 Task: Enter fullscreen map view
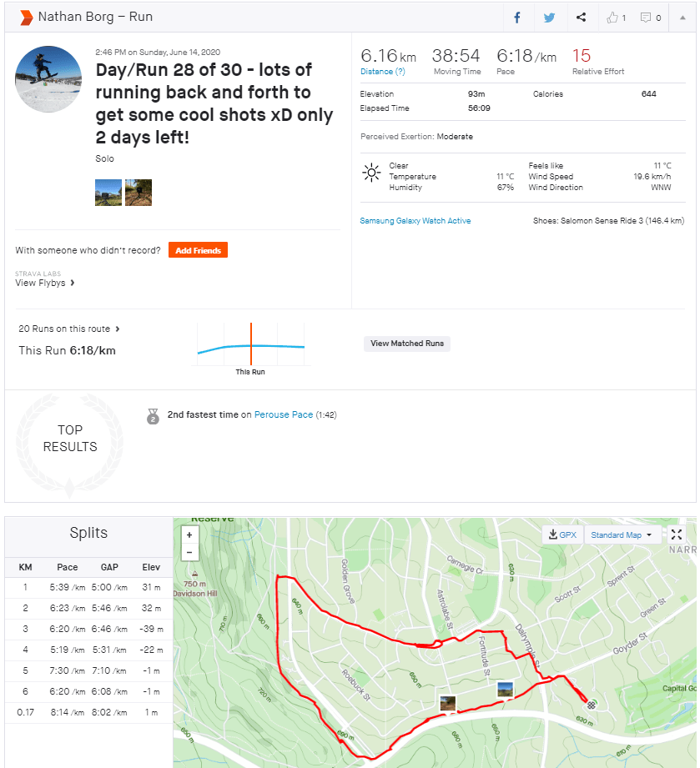click(677, 535)
